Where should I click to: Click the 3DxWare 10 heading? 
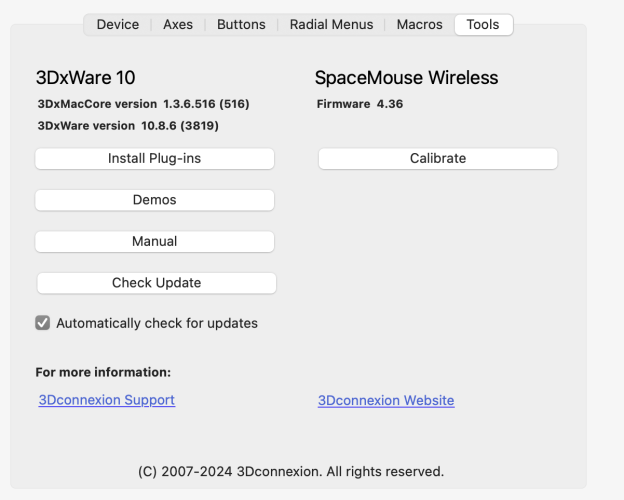85,78
